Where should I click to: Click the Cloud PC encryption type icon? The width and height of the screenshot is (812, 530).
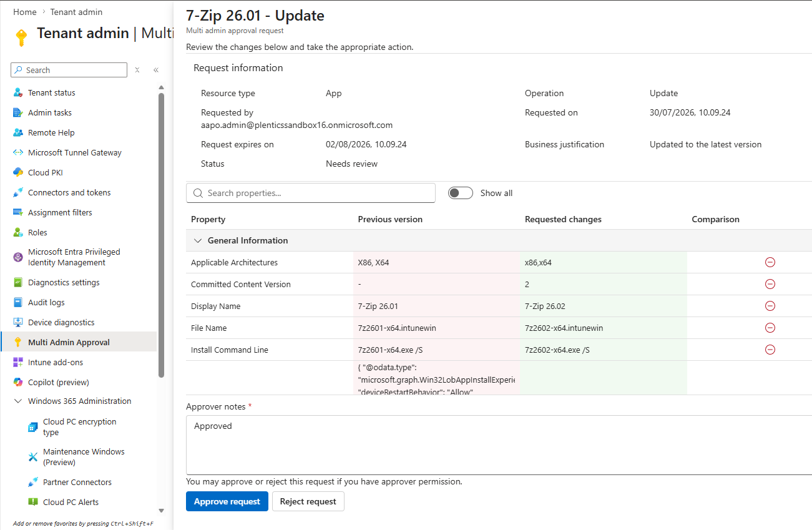coord(33,427)
